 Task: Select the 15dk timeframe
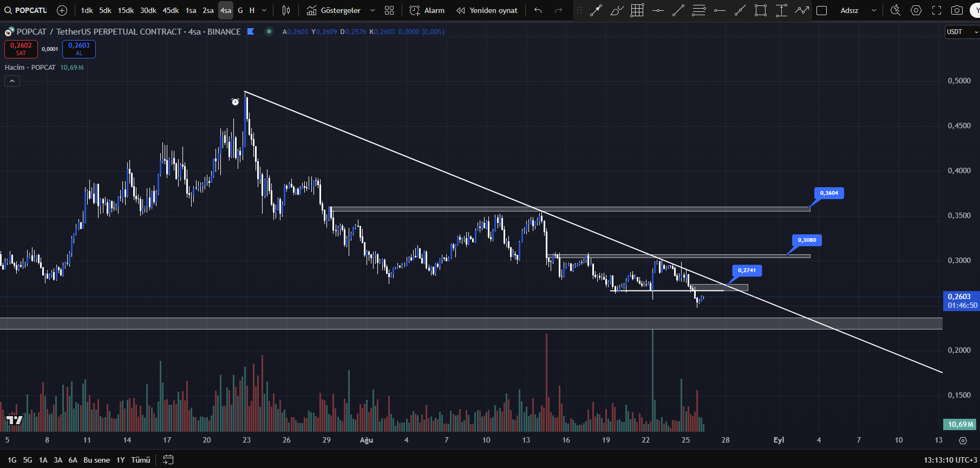tap(126, 10)
